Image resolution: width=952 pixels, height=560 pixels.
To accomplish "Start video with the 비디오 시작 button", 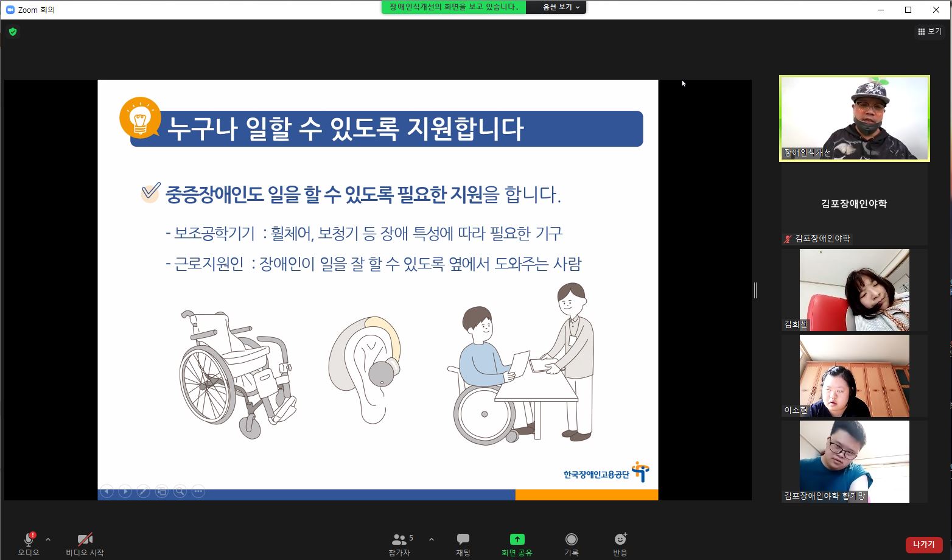I will click(x=85, y=544).
